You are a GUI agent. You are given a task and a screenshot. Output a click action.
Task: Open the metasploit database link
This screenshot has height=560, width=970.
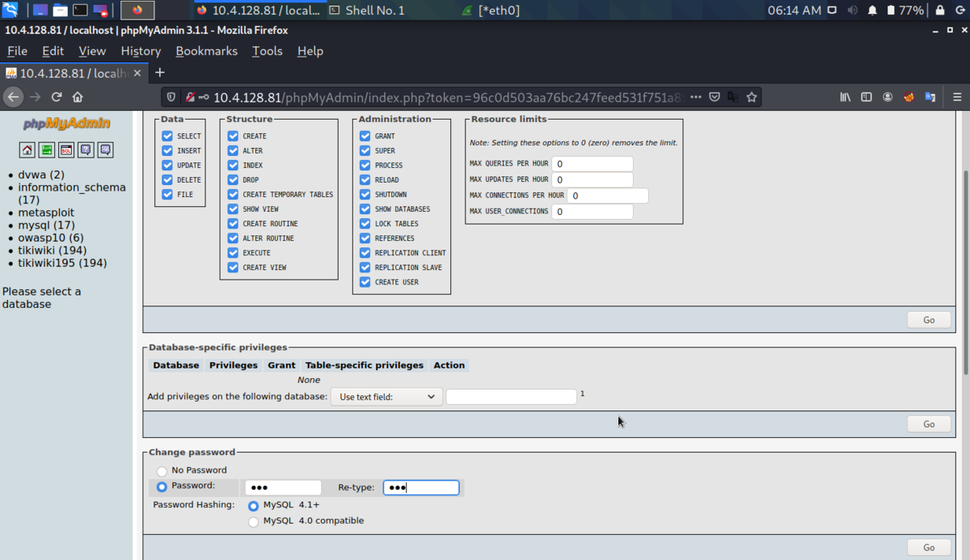[46, 213]
